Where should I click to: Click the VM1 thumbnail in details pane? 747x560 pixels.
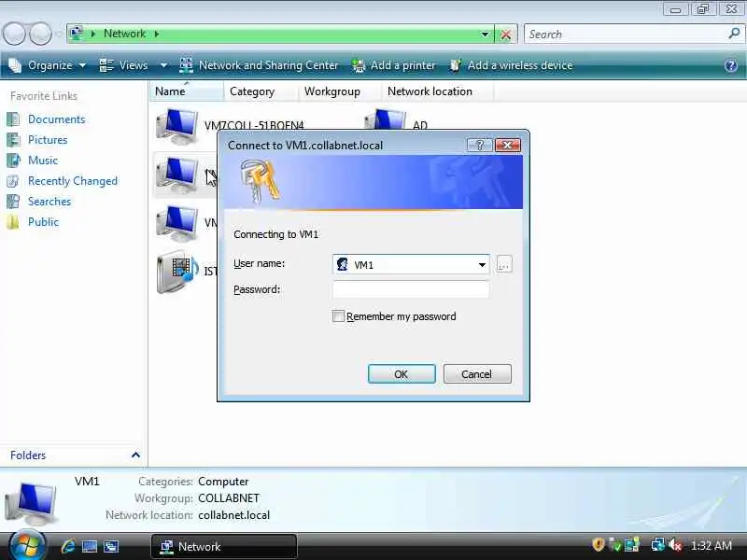pyautogui.click(x=31, y=502)
